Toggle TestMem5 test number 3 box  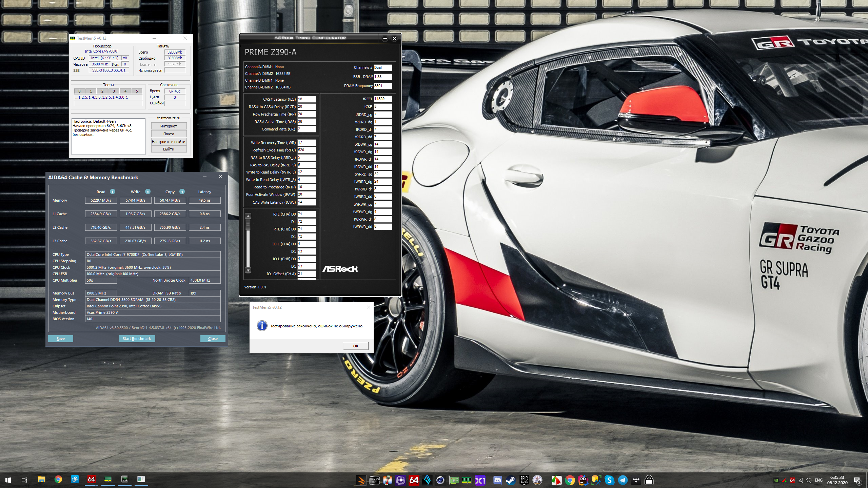[x=114, y=91]
